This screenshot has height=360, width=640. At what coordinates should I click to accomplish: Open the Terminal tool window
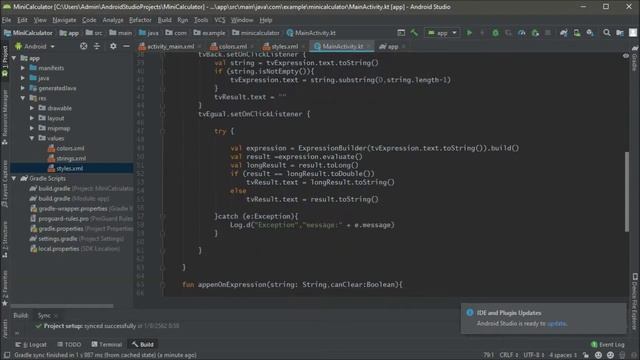pyautogui.click(x=107, y=344)
